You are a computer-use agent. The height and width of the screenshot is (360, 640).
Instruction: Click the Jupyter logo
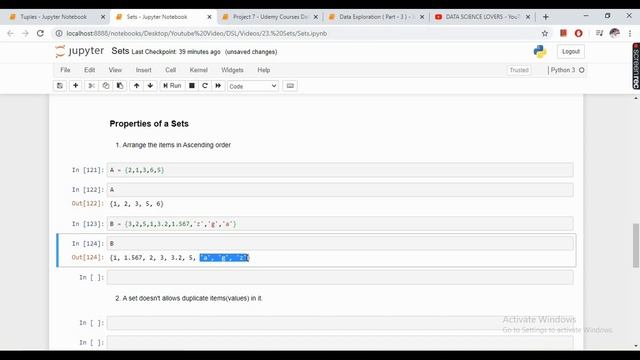pyautogui.click(x=80, y=51)
